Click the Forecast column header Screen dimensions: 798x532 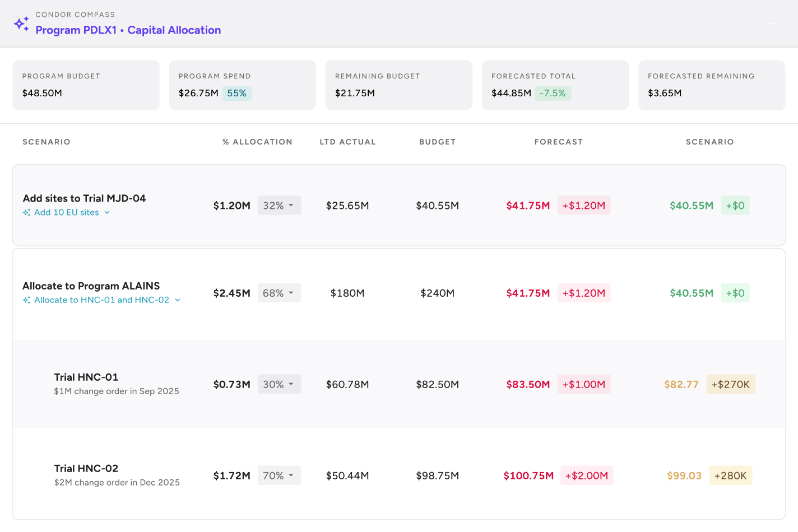tap(558, 142)
